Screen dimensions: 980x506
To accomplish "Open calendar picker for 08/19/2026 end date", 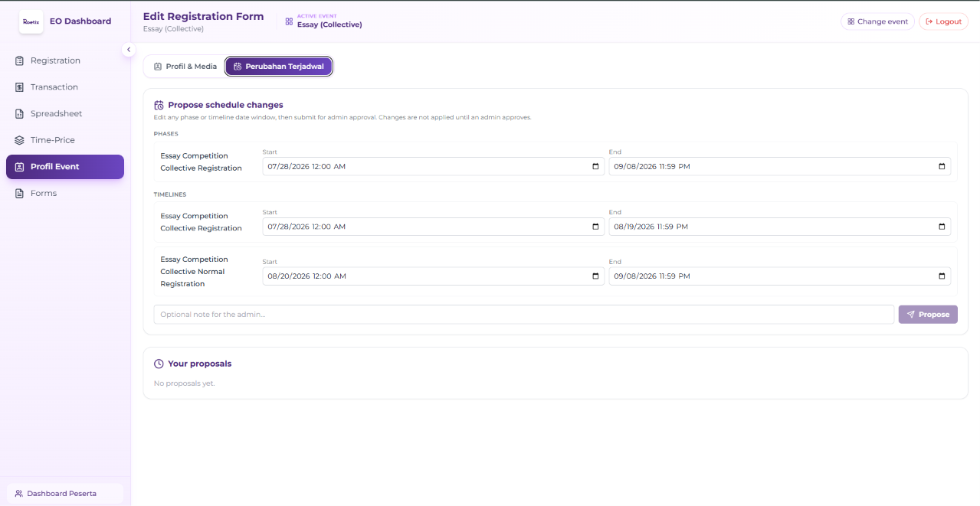I will click(x=942, y=227).
